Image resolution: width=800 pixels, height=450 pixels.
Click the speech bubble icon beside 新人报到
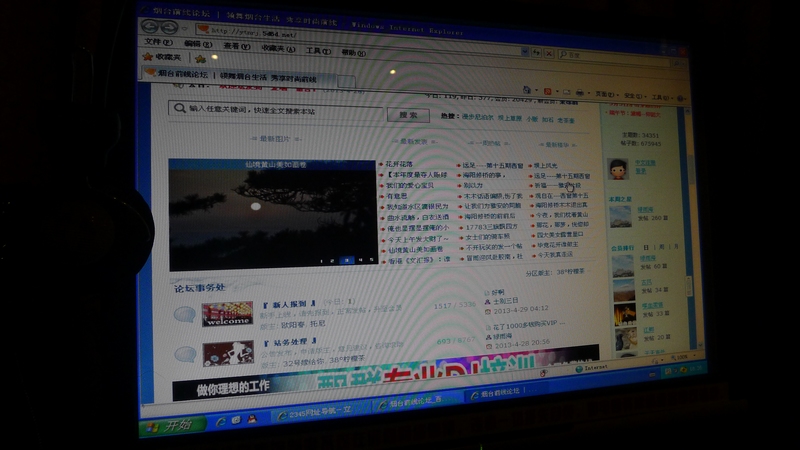pos(185,314)
